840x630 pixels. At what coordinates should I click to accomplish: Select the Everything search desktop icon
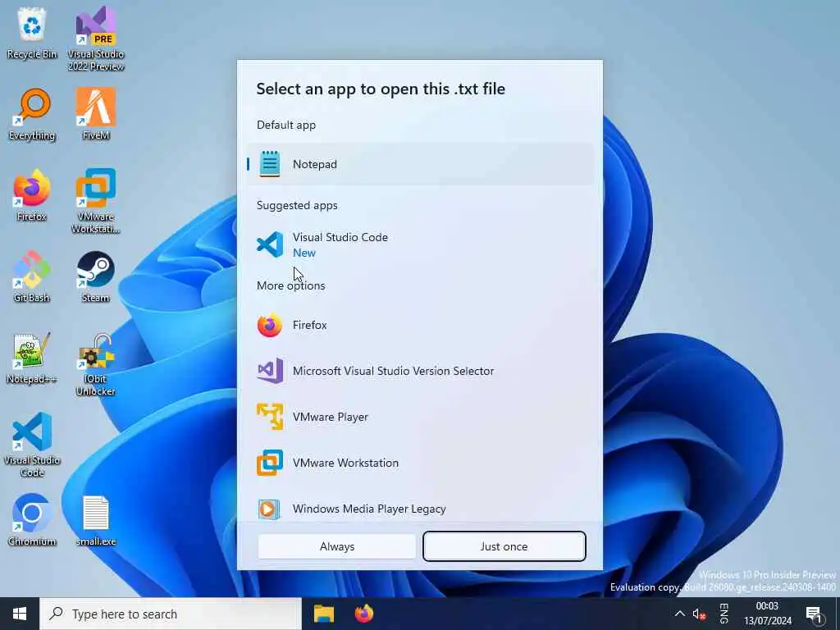tap(32, 115)
